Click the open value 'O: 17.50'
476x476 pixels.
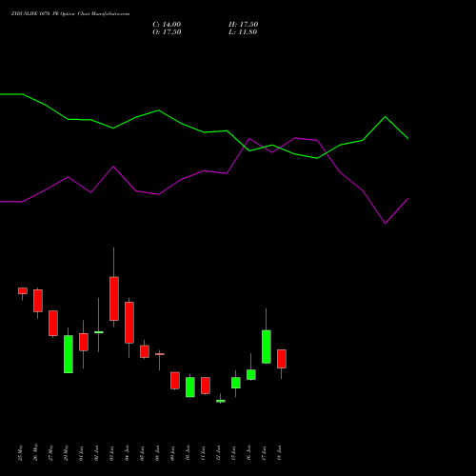click(x=167, y=32)
